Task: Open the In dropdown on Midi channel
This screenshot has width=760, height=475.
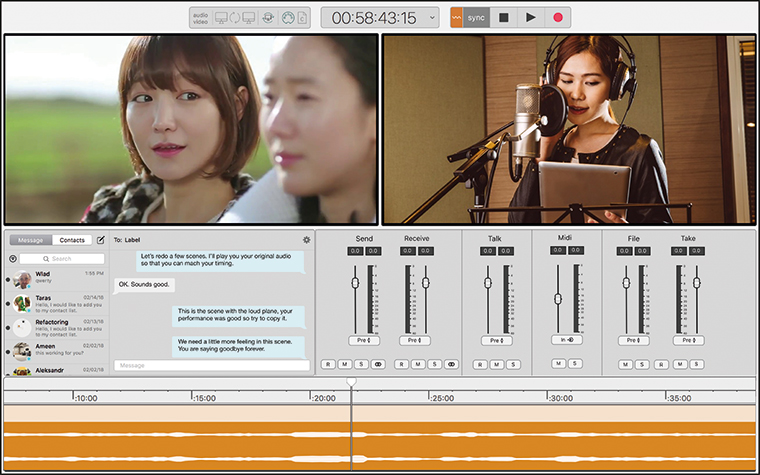Action: pos(567,340)
